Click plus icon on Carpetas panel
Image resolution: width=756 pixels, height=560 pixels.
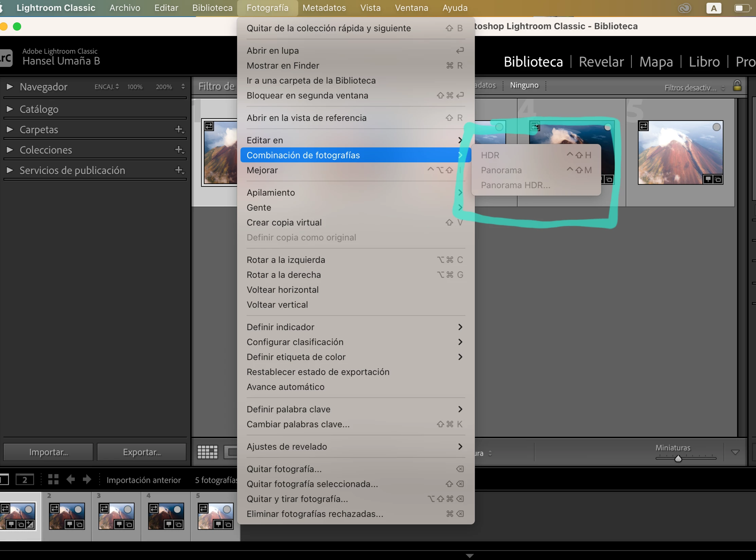click(x=179, y=129)
